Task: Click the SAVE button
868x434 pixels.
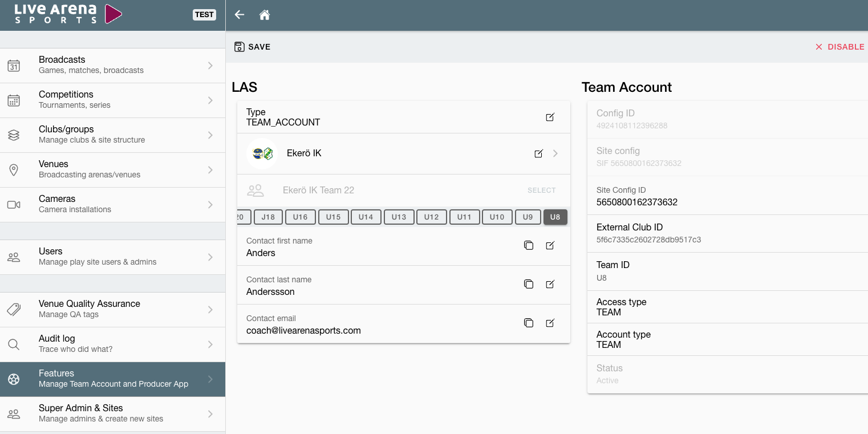Action: coord(252,47)
